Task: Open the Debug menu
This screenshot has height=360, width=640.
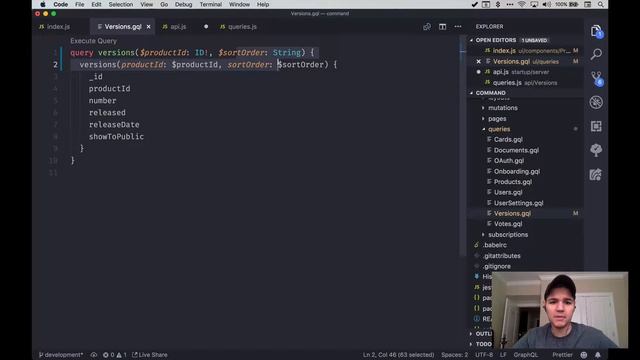Action: (183, 4)
